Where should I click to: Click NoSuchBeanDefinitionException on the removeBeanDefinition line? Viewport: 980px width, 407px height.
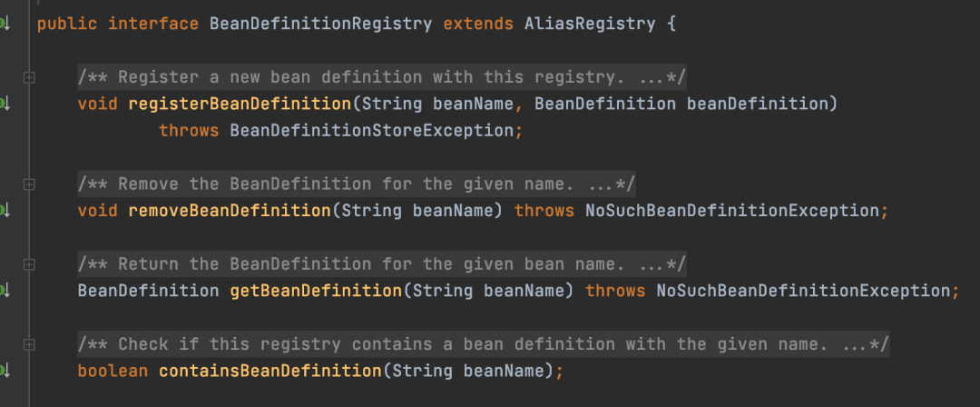732,211
